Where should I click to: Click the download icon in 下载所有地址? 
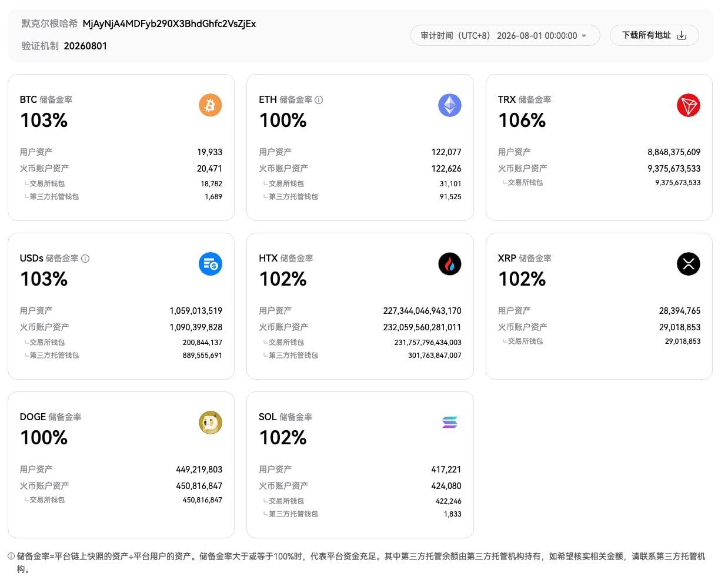pyautogui.click(x=682, y=35)
